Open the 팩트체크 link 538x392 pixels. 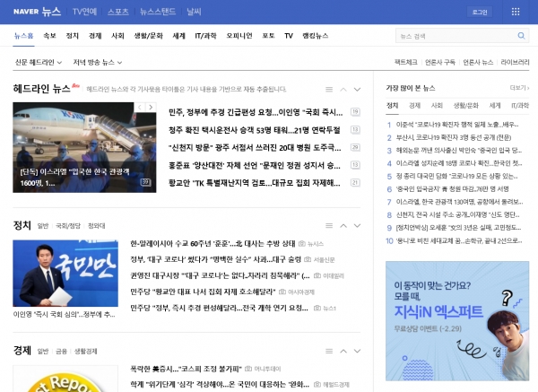point(405,62)
